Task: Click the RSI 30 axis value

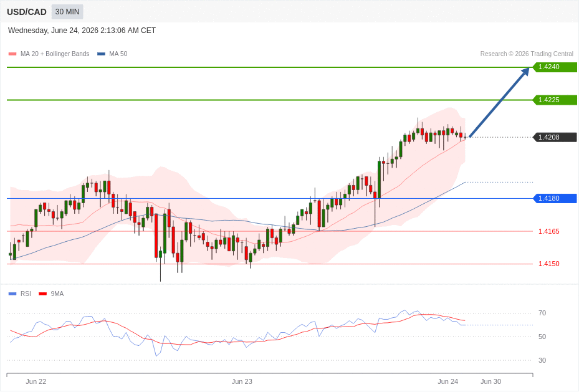Action: tap(542, 360)
